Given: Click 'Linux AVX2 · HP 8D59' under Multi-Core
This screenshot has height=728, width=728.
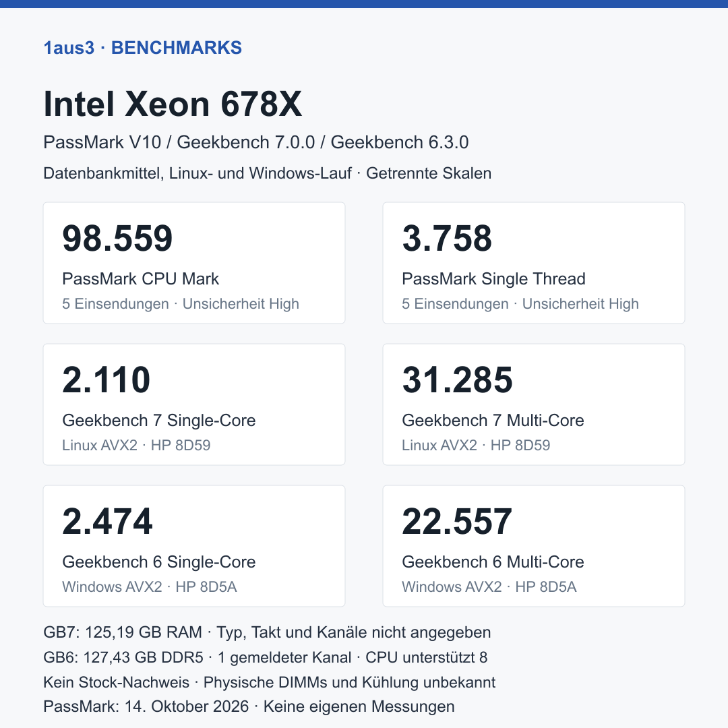Looking at the screenshot, I should tap(476, 446).
